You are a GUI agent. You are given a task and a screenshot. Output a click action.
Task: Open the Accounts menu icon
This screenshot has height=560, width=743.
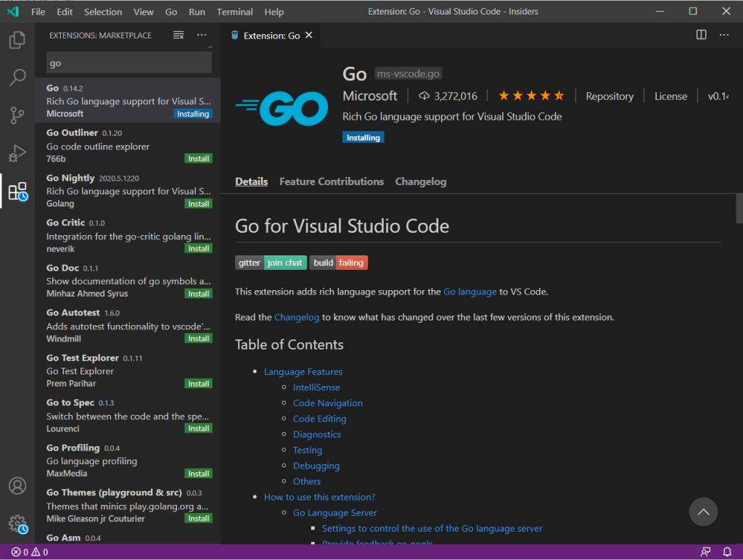click(17, 486)
